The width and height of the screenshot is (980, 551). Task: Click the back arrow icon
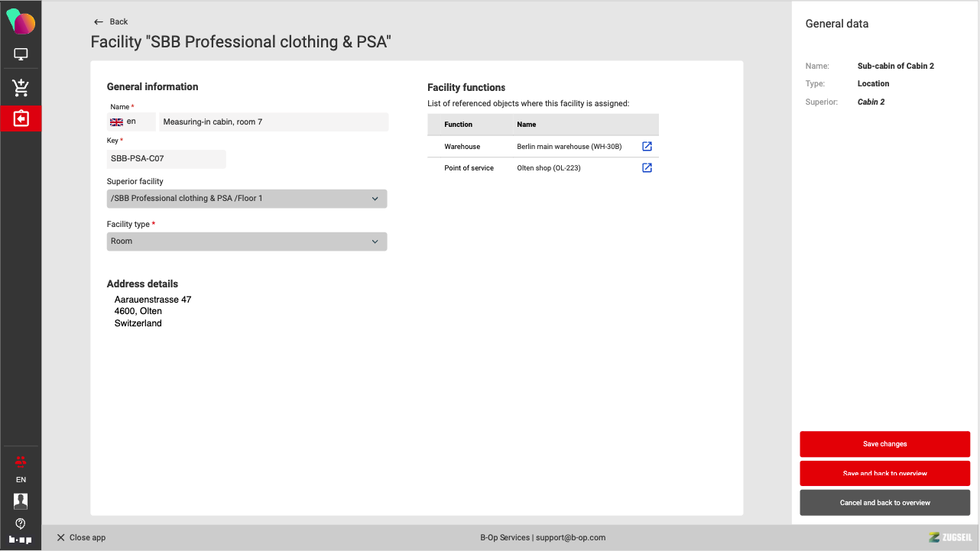[98, 21]
